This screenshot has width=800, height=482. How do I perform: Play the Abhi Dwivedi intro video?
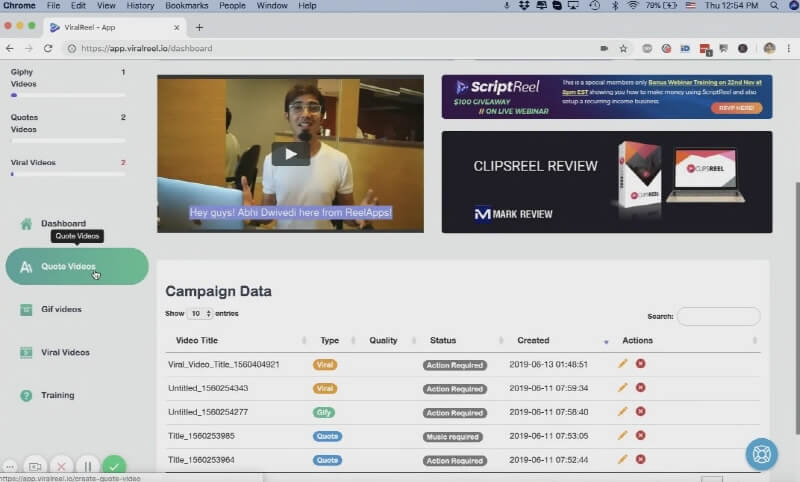pos(290,154)
